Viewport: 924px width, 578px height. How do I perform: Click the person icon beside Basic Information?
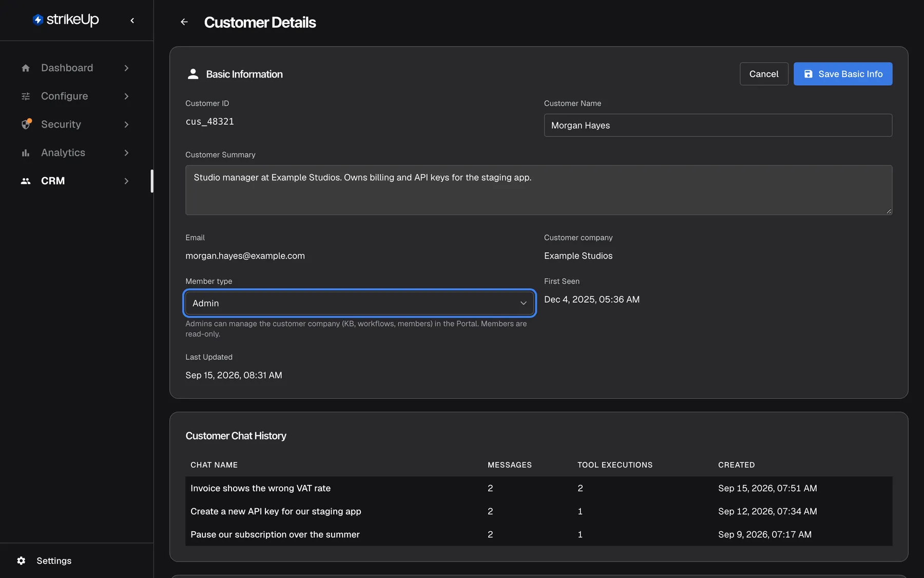193,74
